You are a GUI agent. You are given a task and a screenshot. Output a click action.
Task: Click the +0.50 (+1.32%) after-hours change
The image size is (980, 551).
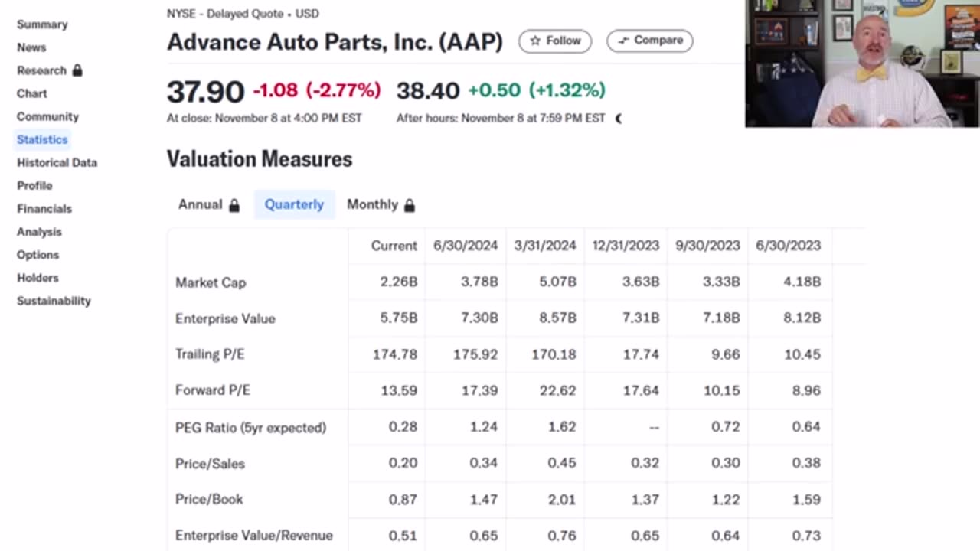pyautogui.click(x=537, y=90)
